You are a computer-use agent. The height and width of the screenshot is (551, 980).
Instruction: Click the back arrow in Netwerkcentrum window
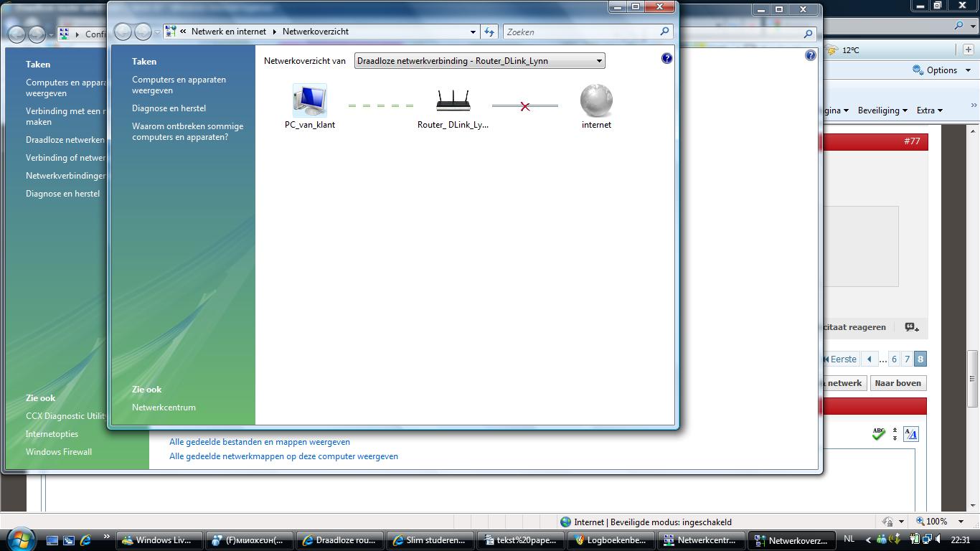(x=17, y=34)
